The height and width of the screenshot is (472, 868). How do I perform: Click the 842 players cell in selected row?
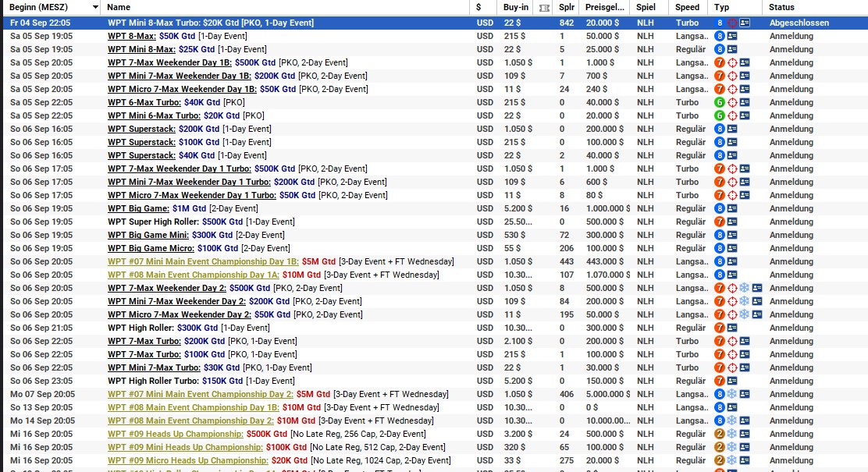point(566,23)
